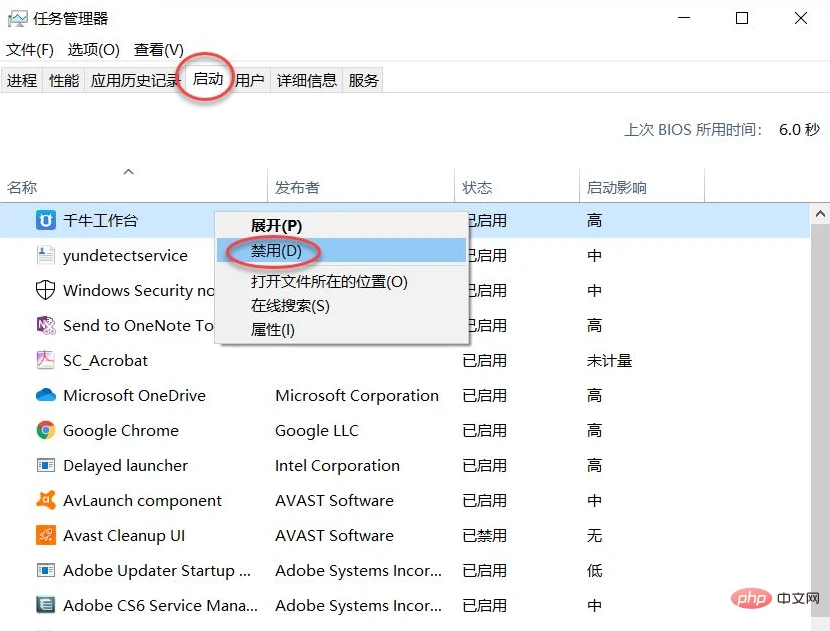The height and width of the screenshot is (631, 830).
Task: Open the 查看(V) menu
Action: 159,50
